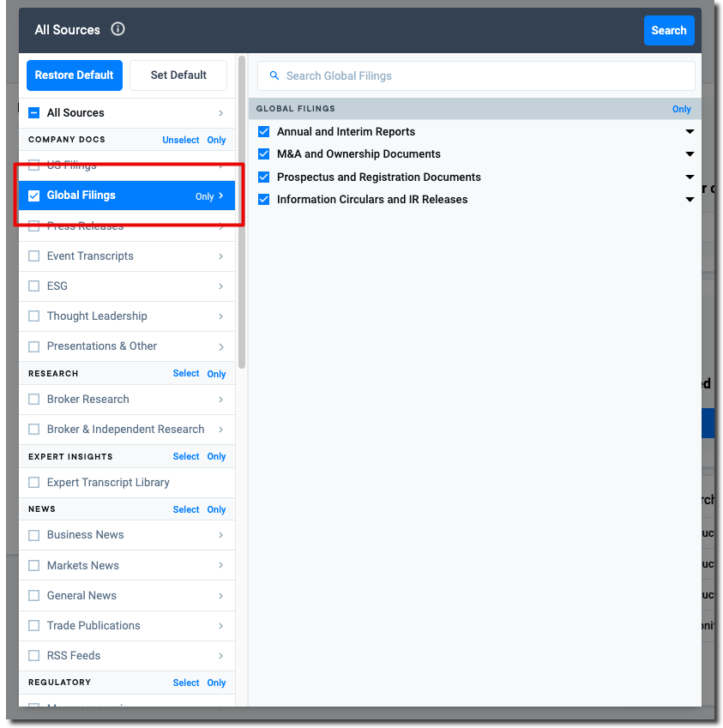Image resolution: width=723 pixels, height=728 pixels.
Task: Open Business News chevron arrow
Action: pos(220,535)
